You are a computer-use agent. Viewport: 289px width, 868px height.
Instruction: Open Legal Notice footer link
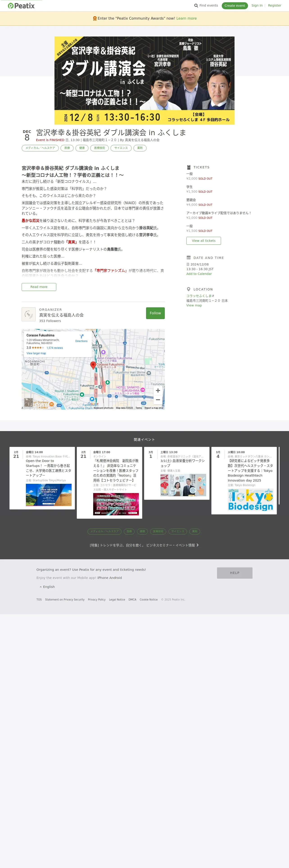coord(117,599)
